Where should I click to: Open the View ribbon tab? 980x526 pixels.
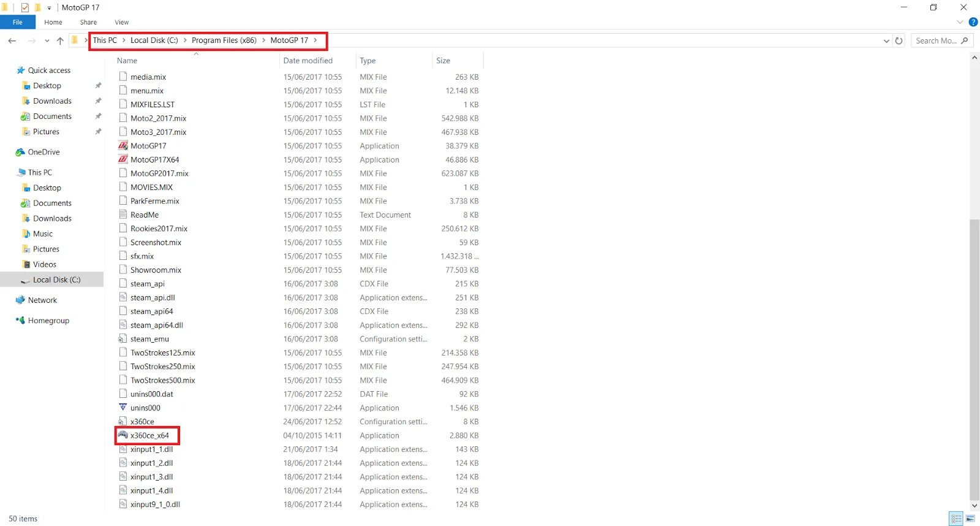122,22
